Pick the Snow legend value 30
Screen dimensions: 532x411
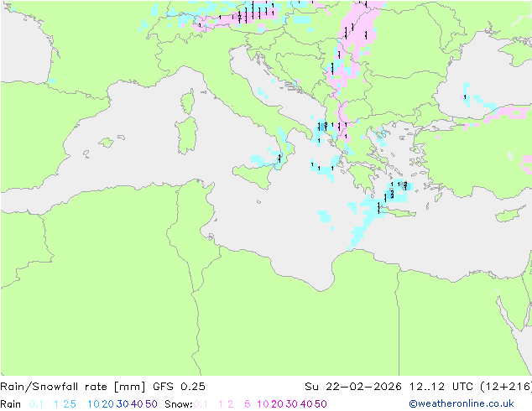point(291,404)
